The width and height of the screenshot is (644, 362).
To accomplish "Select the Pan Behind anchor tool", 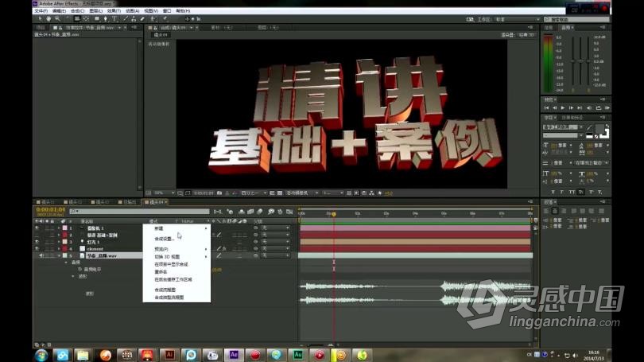I will [86, 19].
